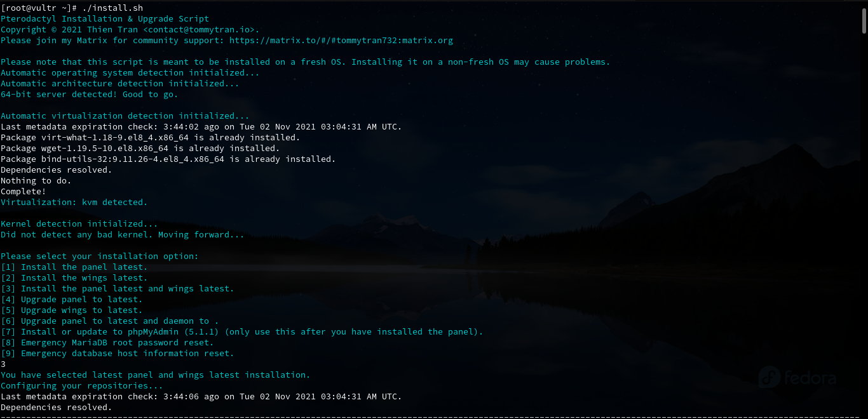Click the "Configuring your repositories..." line

pos(81,386)
